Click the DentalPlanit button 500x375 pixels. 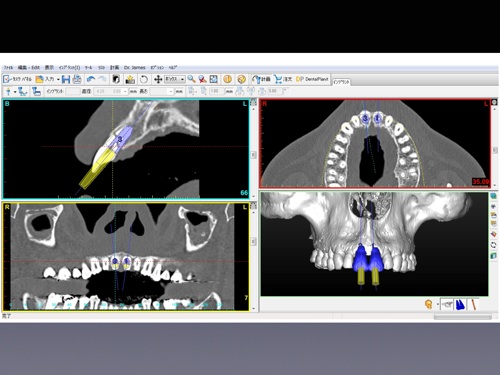[312, 79]
